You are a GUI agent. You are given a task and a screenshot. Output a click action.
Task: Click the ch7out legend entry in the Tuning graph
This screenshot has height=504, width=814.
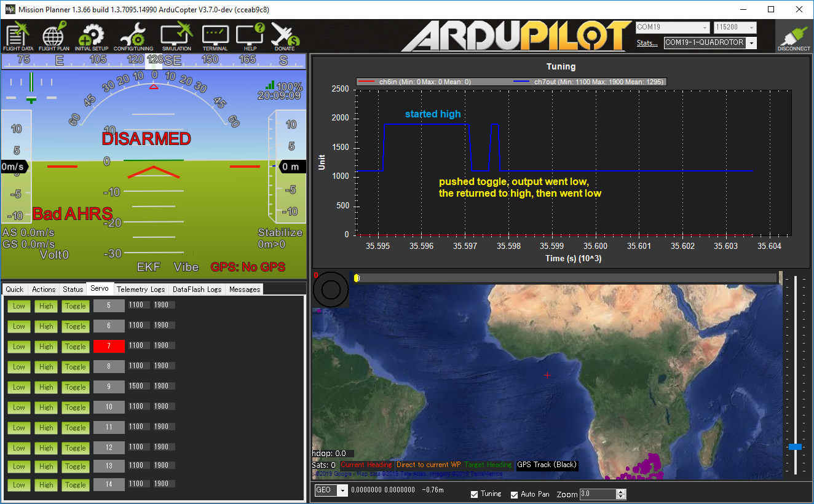click(589, 82)
